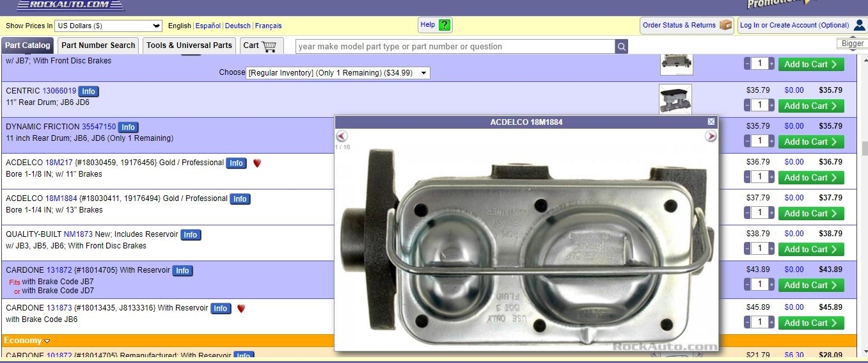The image size is (868, 363).
Task: Click quantity field for ACDELCO 18M1884 row
Action: [759, 213]
